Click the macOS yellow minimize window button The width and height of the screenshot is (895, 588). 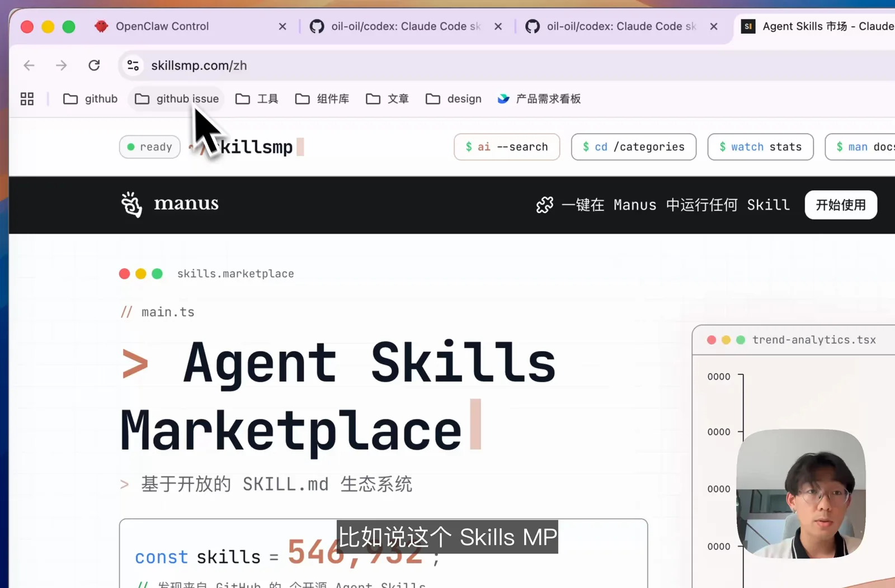(x=48, y=27)
